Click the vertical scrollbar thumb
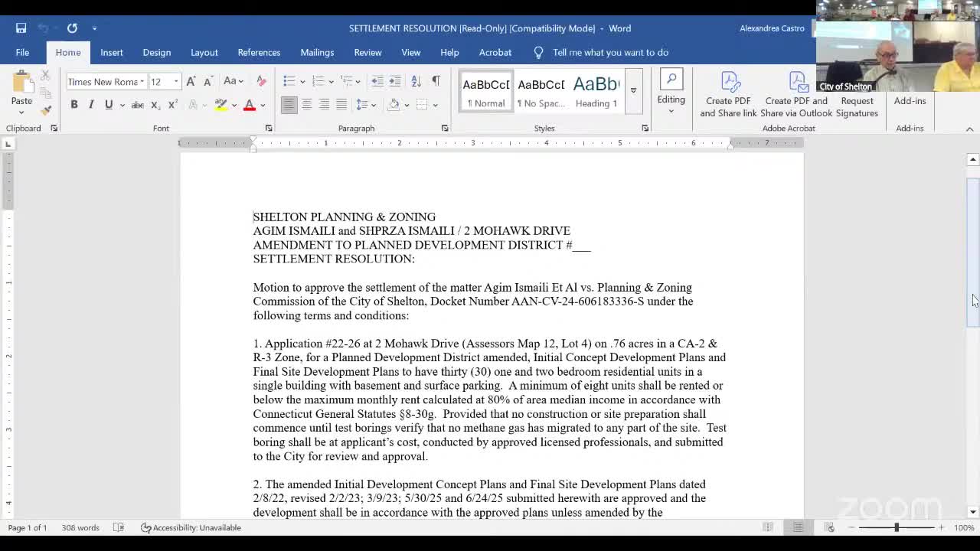This screenshot has height=551, width=980. pyautogui.click(x=973, y=253)
